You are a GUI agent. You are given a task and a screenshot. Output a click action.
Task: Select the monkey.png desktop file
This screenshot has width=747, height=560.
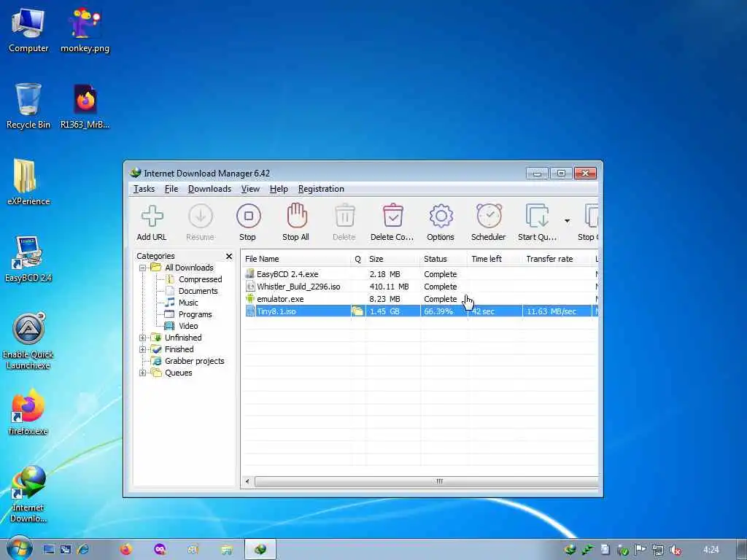tap(85, 31)
